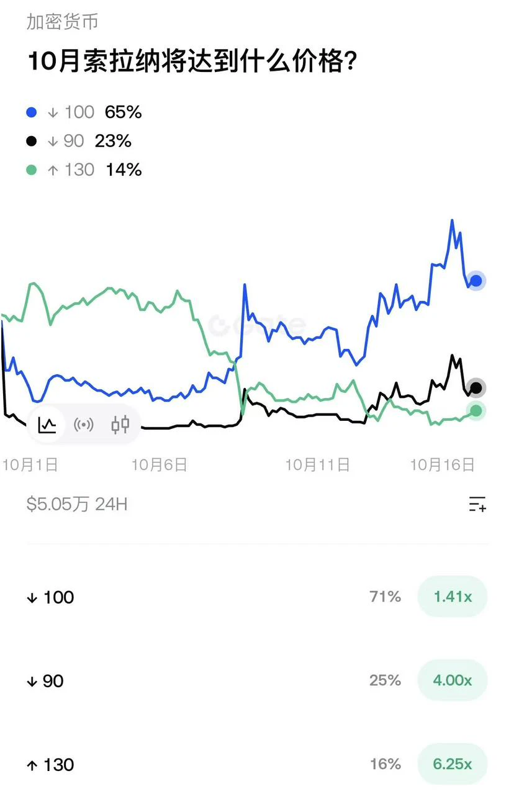Buy the 6.25x odds option

tap(453, 764)
